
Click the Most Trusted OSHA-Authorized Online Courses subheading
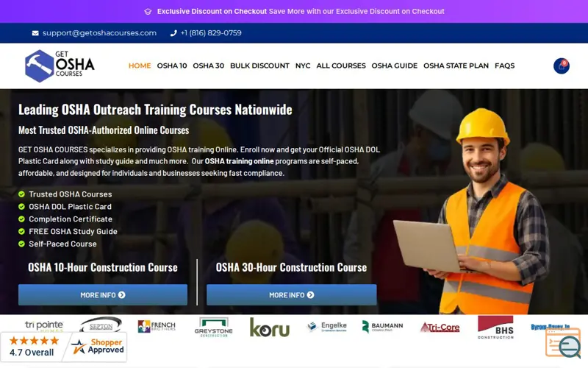(x=104, y=130)
